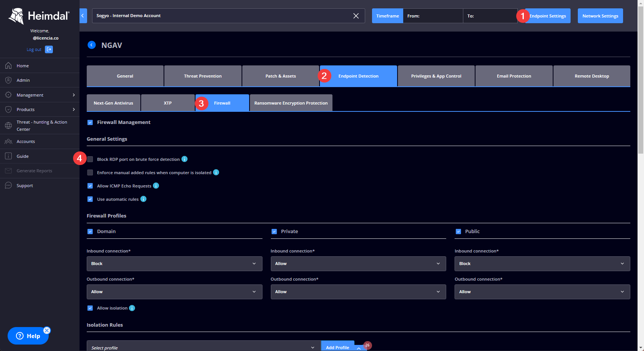Click the notification badge showing 26

[367, 345]
